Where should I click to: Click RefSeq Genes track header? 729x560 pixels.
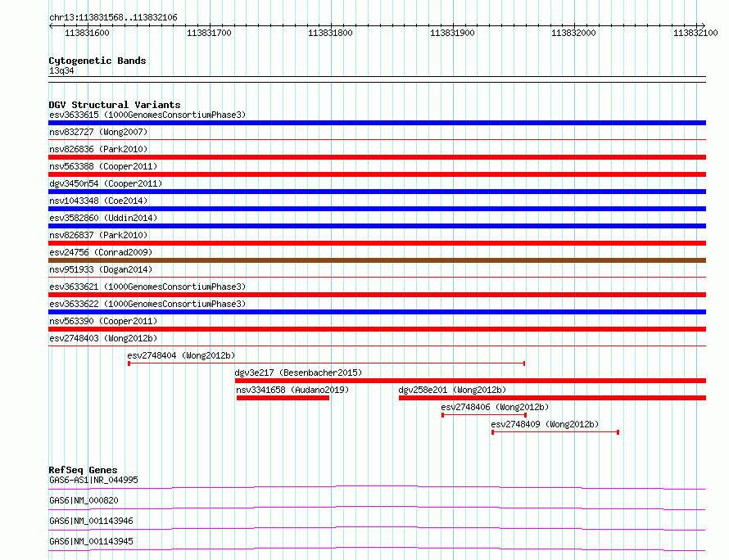click(x=83, y=470)
